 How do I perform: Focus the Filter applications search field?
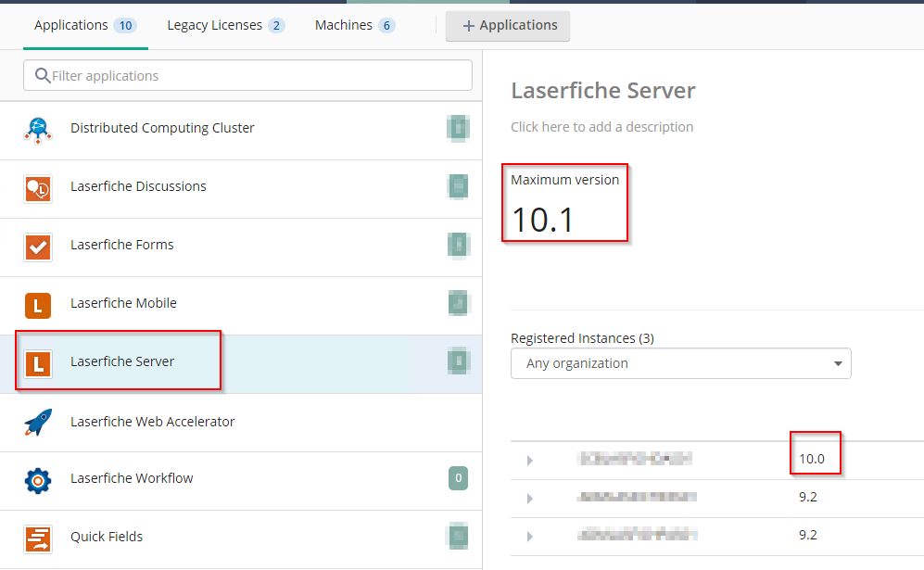247,75
